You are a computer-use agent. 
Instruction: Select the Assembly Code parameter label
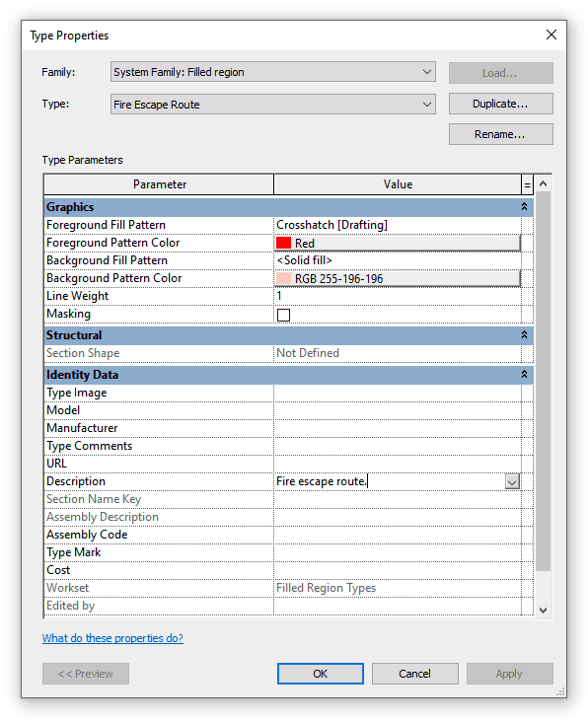pos(87,535)
